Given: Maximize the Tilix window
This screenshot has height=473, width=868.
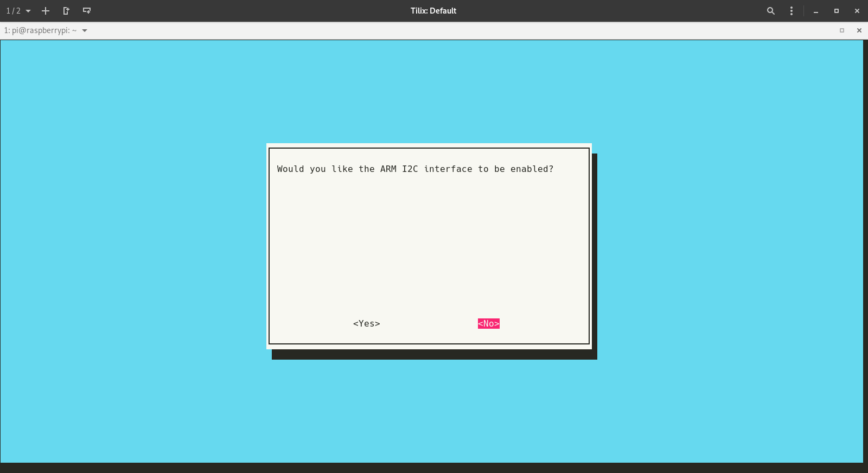Looking at the screenshot, I should click(x=836, y=11).
